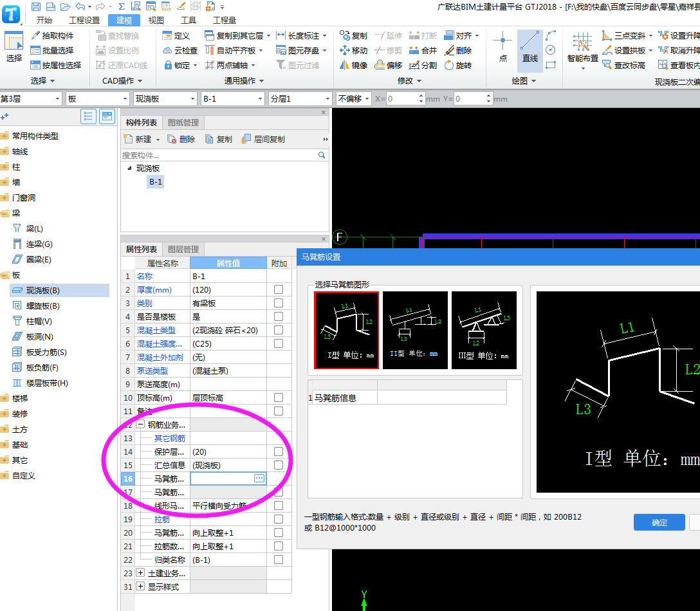Image resolution: width=700 pixels, height=611 pixels.
Task: Click the save icon in quick access bar
Action: 36,6
